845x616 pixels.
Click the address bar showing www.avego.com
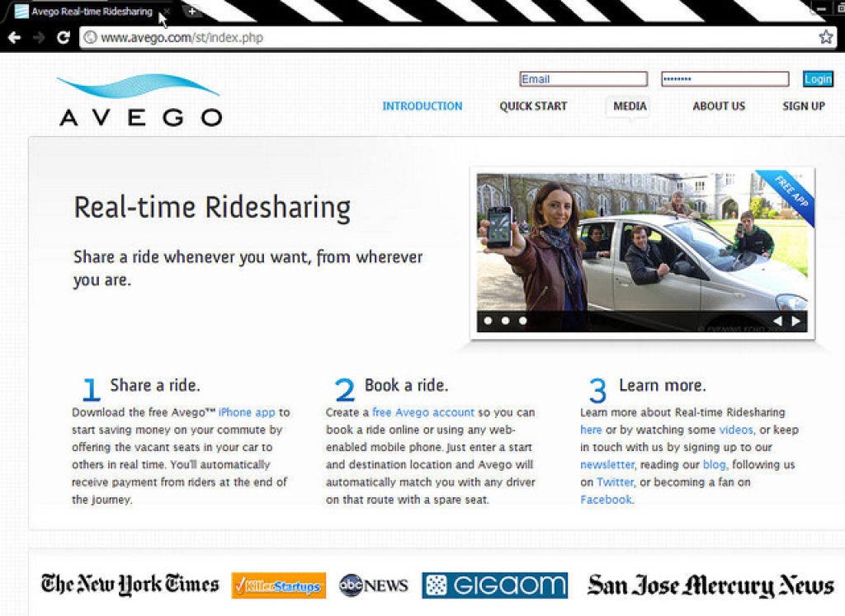click(458, 38)
